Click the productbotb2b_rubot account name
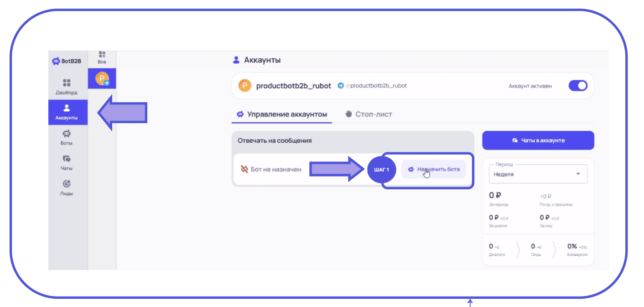This screenshot has width=644, height=307. 294,86
